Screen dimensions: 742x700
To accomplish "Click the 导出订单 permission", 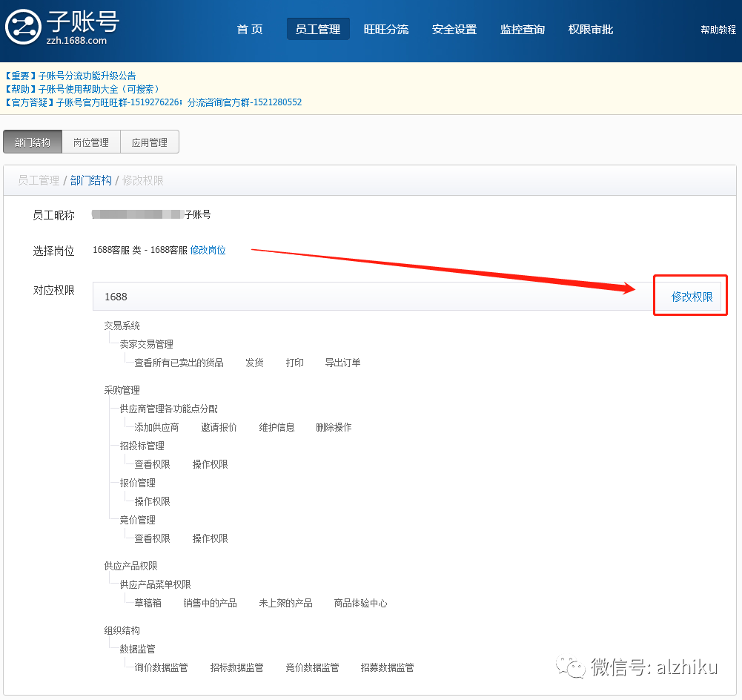I will pyautogui.click(x=342, y=363).
